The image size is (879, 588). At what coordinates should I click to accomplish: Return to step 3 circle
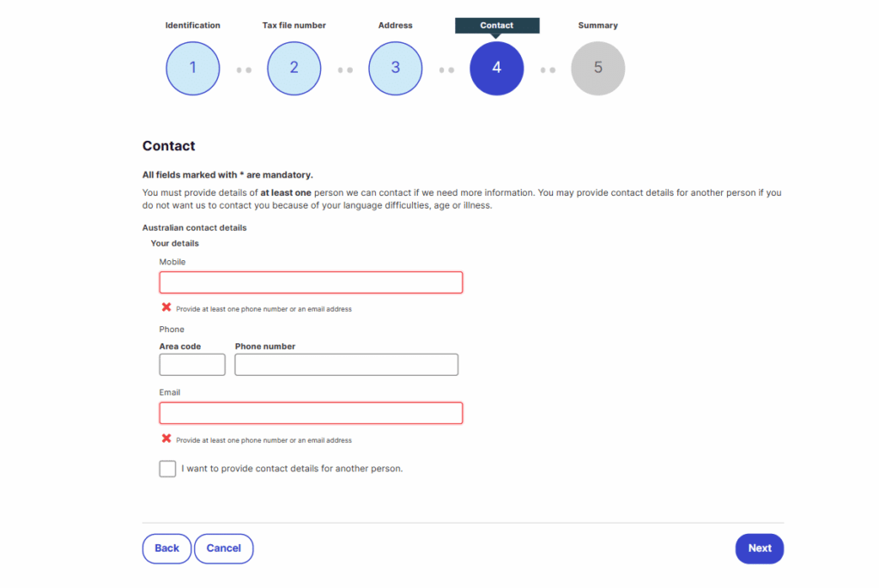tap(395, 68)
